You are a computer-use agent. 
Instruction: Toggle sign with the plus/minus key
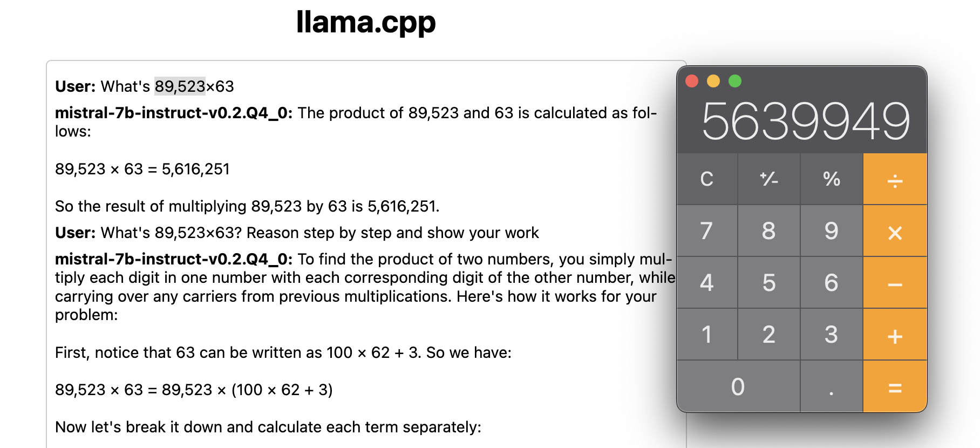[769, 179]
